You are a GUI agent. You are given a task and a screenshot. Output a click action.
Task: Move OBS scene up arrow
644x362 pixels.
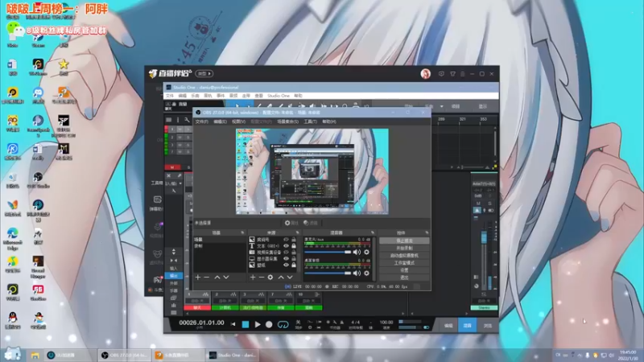[217, 278]
